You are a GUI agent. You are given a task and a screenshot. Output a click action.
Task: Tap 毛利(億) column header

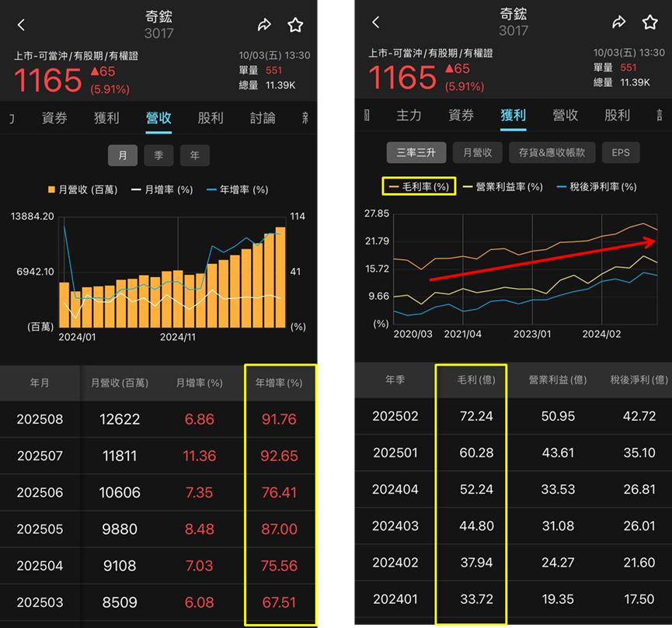476,380
